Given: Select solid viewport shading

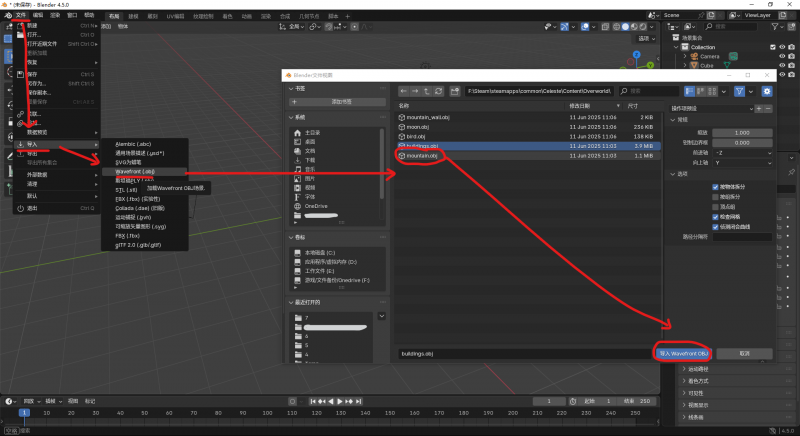Looking at the screenshot, I should coord(626,27).
